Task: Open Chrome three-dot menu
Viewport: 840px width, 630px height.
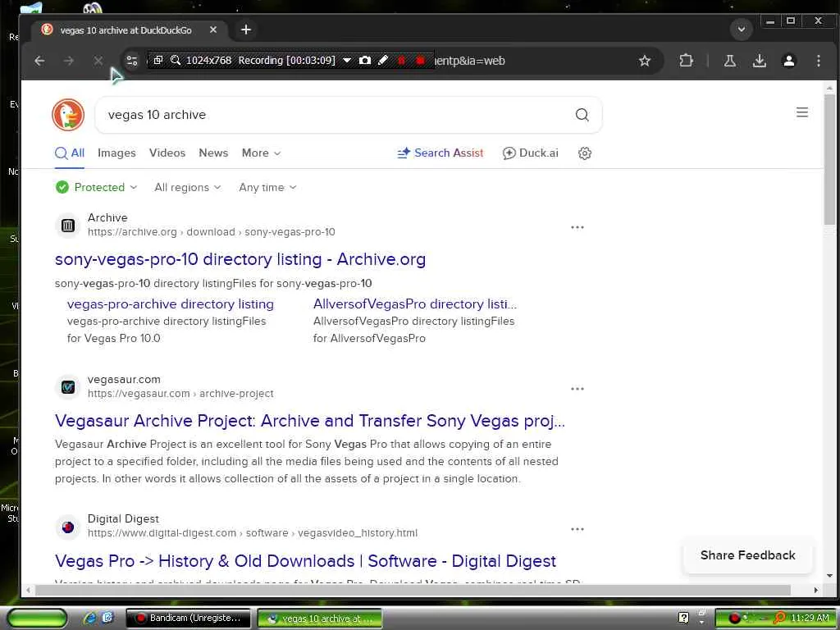Action: point(818,61)
